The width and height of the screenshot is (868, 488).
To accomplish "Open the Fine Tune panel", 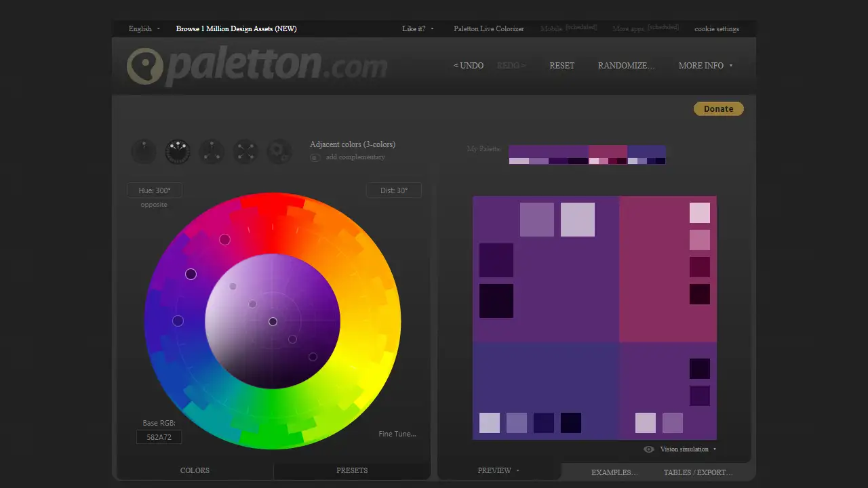I will tap(397, 433).
